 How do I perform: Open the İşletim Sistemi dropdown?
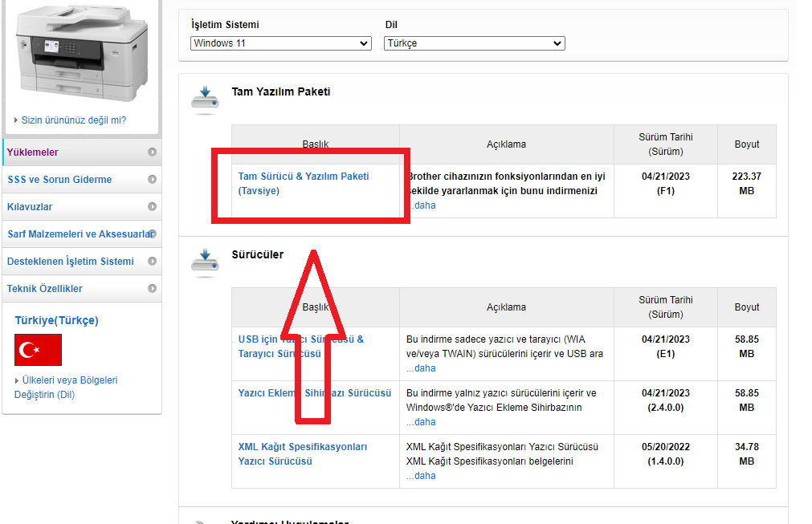tap(280, 43)
